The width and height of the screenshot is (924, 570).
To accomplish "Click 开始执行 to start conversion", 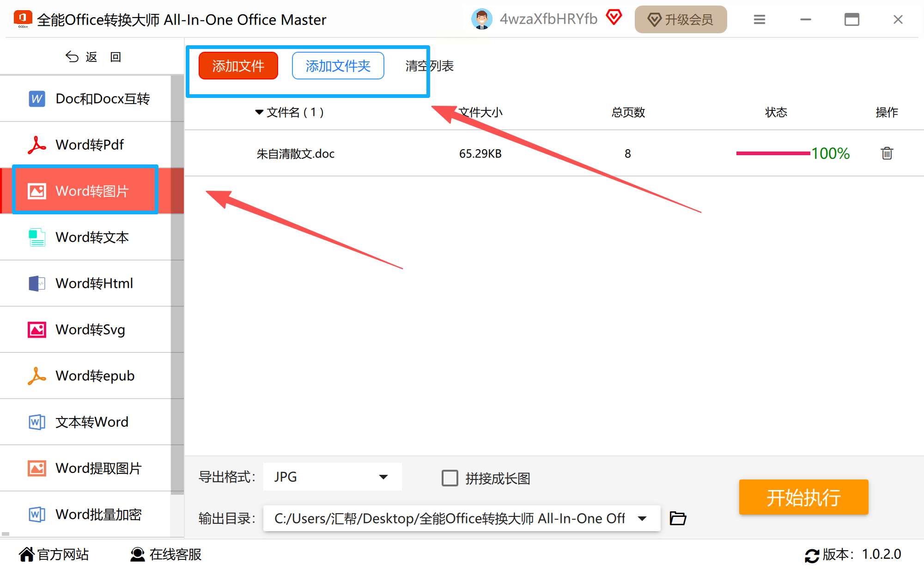I will click(803, 497).
